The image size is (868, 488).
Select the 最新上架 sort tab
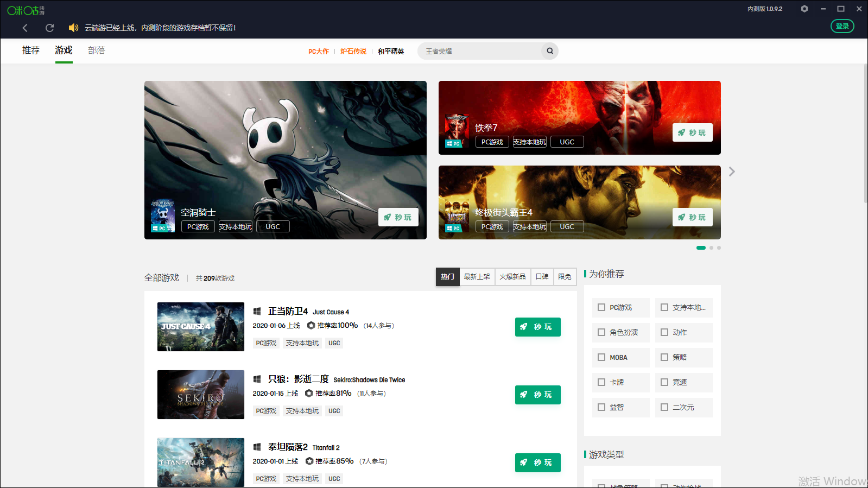(x=477, y=277)
